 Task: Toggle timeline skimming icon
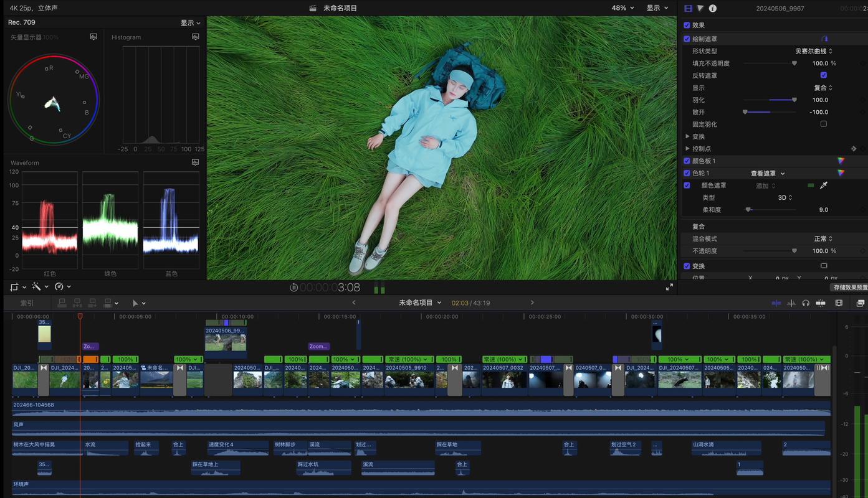pyautogui.click(x=776, y=303)
